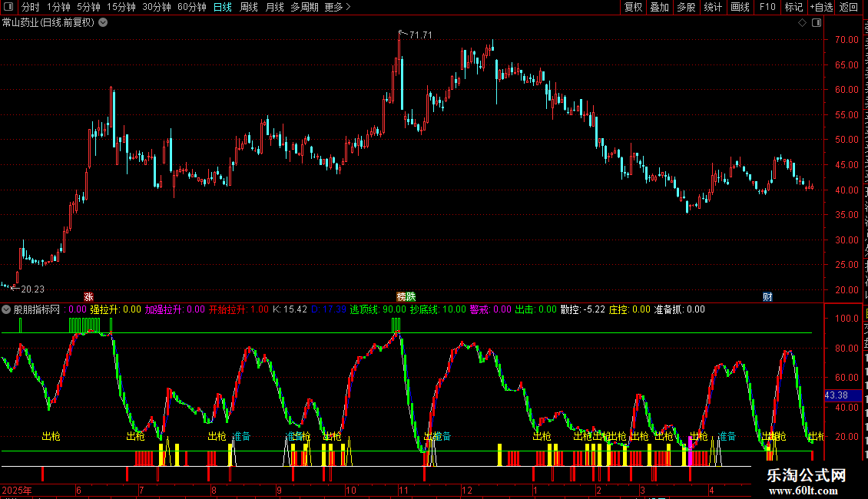The image size is (868, 499).
Task: Switch to 日线 daily chart
Action: click(x=223, y=7)
